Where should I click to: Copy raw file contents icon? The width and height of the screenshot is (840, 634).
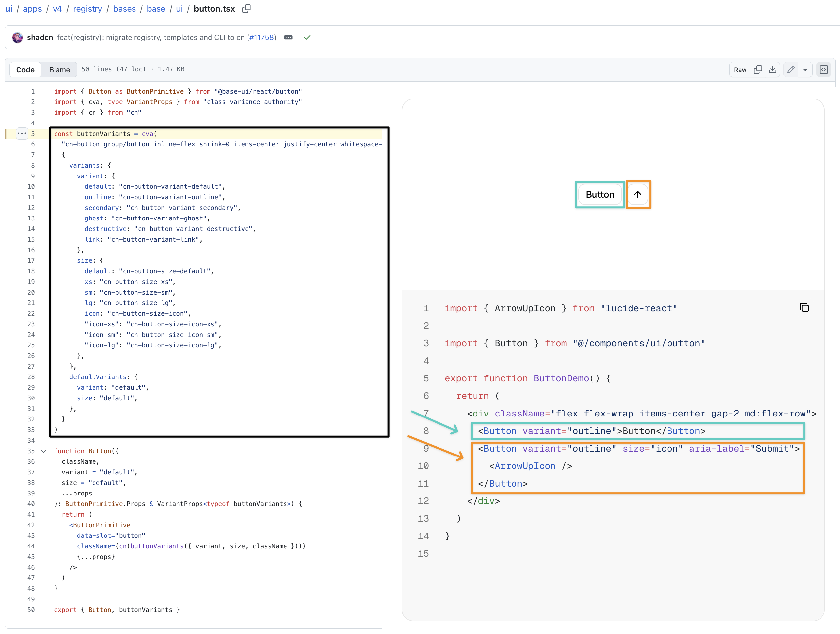point(758,69)
